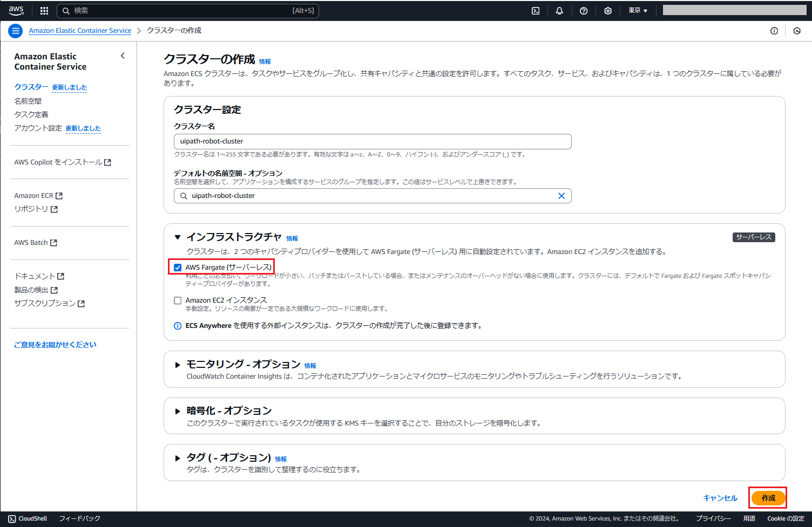The height and width of the screenshot is (527, 812).
Task: Click the clock icon at top right
Action: click(797, 31)
